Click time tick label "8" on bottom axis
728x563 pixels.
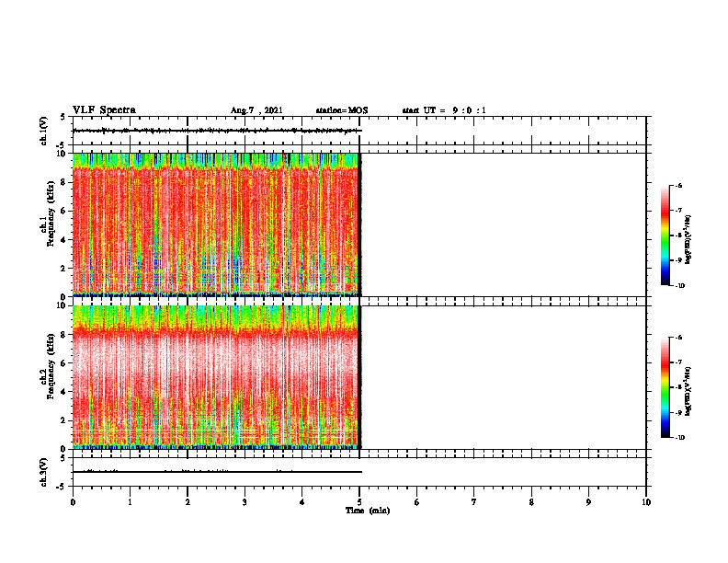pyautogui.click(x=531, y=502)
